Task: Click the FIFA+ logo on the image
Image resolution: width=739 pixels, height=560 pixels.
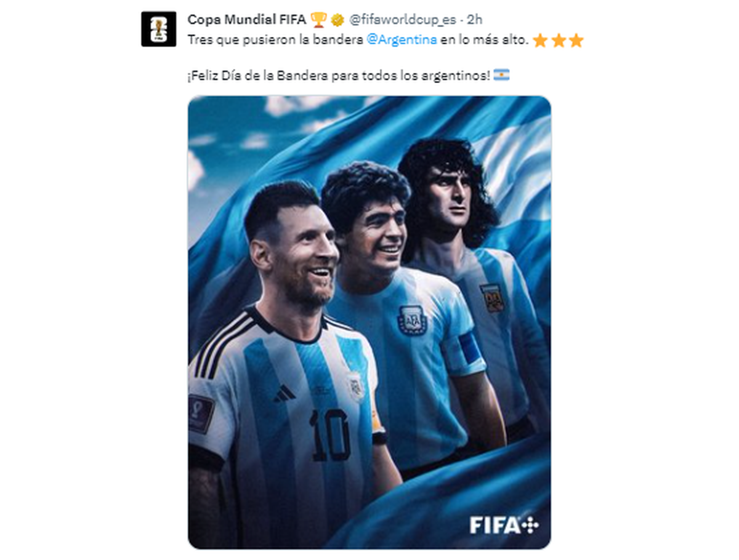Action: tap(504, 525)
